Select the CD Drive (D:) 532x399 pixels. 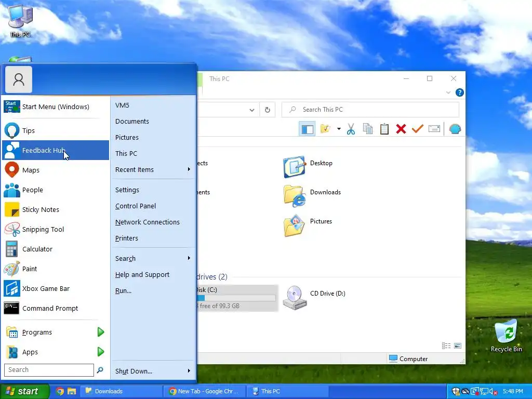314,298
